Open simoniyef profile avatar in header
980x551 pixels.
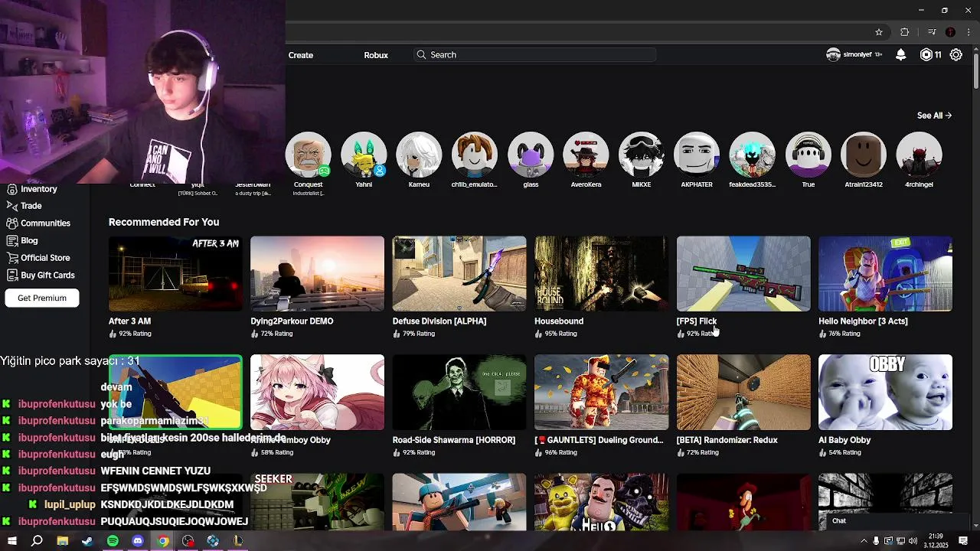point(834,55)
